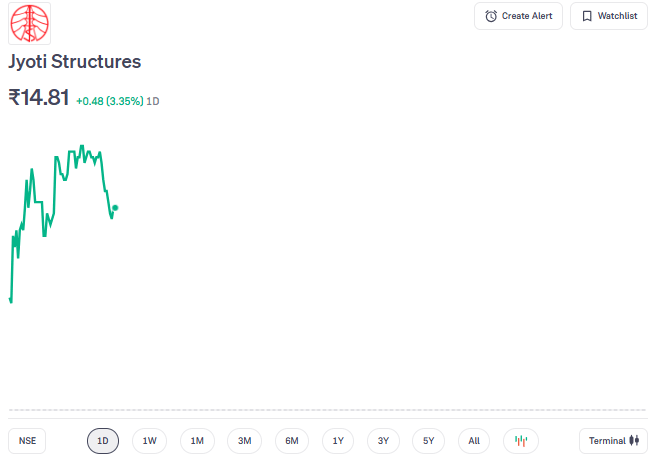
Task: Open the Terminal chart view
Action: point(612,441)
